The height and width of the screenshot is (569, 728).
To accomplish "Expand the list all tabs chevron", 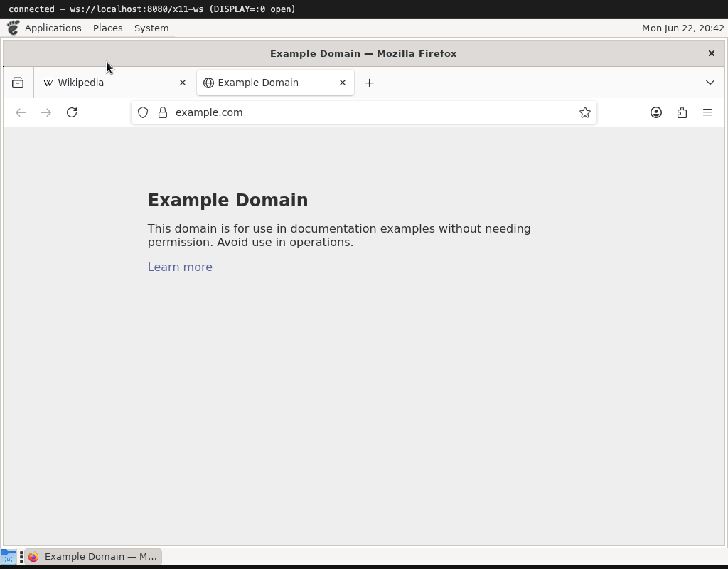I will tap(710, 83).
